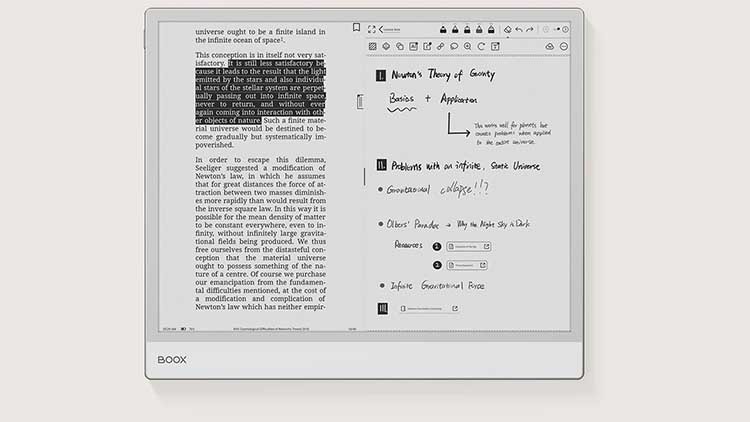The image size is (750, 422).
Task: Open the layers tool in second toolbar row
Action: [x=400, y=46]
